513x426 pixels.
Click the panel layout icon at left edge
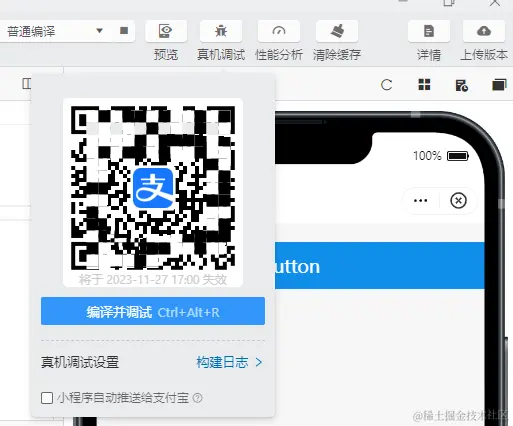27,84
